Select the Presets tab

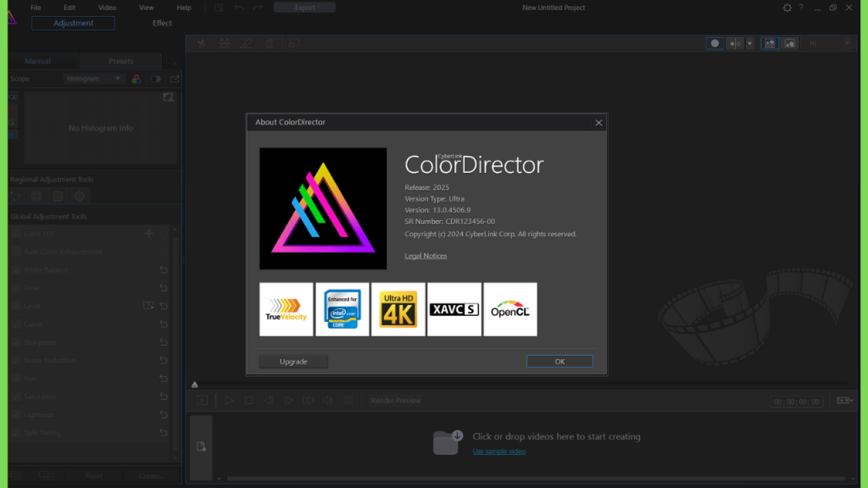pyautogui.click(x=120, y=61)
